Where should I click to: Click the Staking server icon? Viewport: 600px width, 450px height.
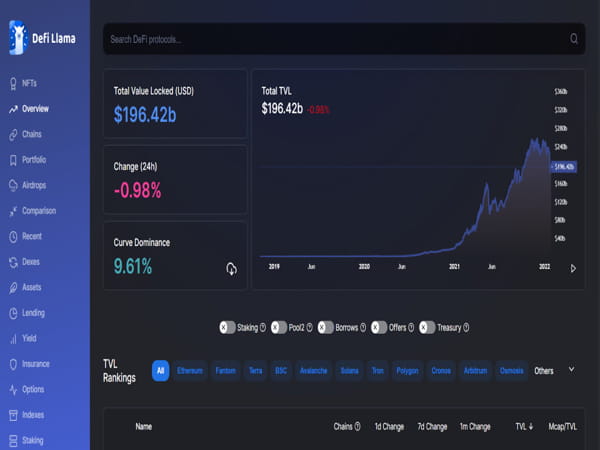(13, 441)
